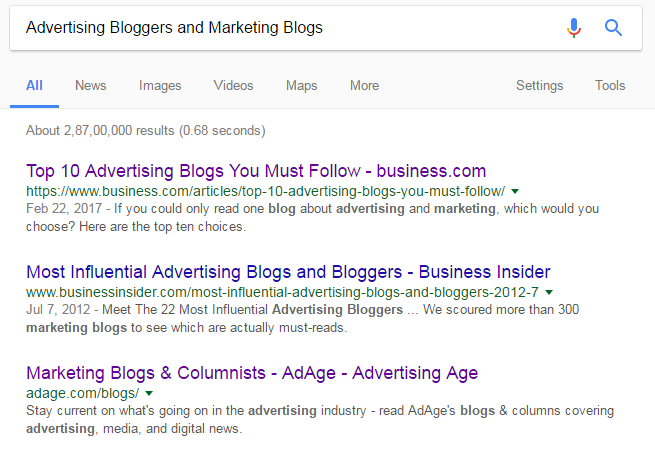The width and height of the screenshot is (655, 449).
Task: Open Marketing Blogs & Columnists AdAge link
Action: click(252, 373)
